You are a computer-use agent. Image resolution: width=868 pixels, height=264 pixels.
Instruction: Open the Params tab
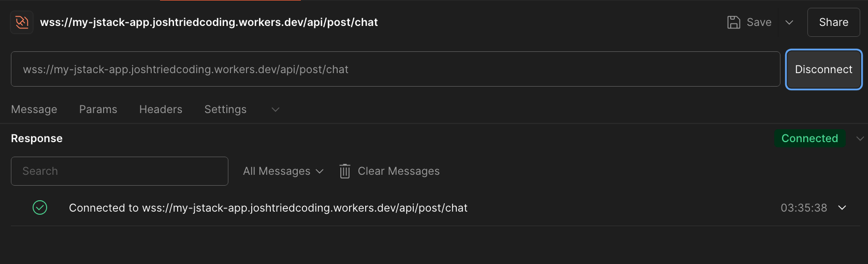pyautogui.click(x=98, y=109)
